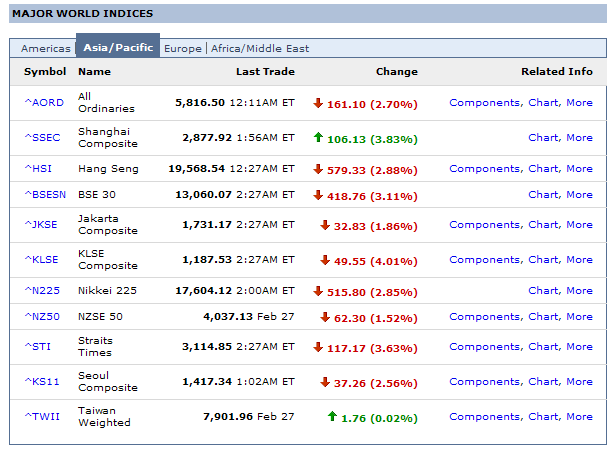Viewport: 615px width, 455px height.
Task: Open the ^N225 symbol link
Action: pyautogui.click(x=44, y=291)
